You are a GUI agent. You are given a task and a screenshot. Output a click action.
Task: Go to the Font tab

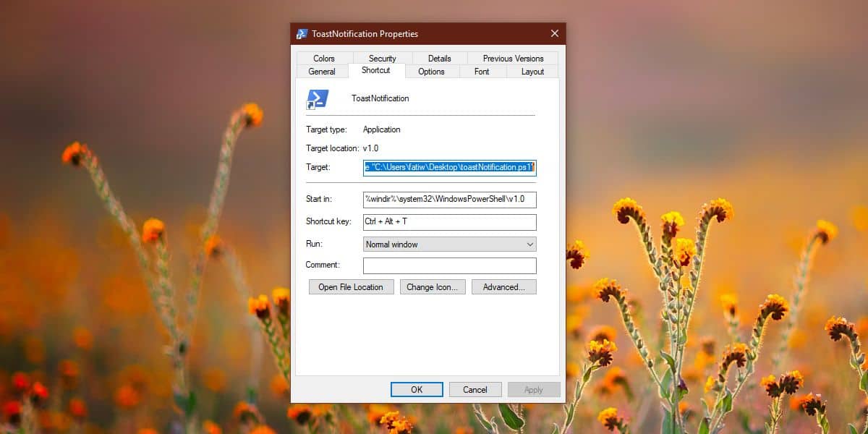tap(482, 72)
